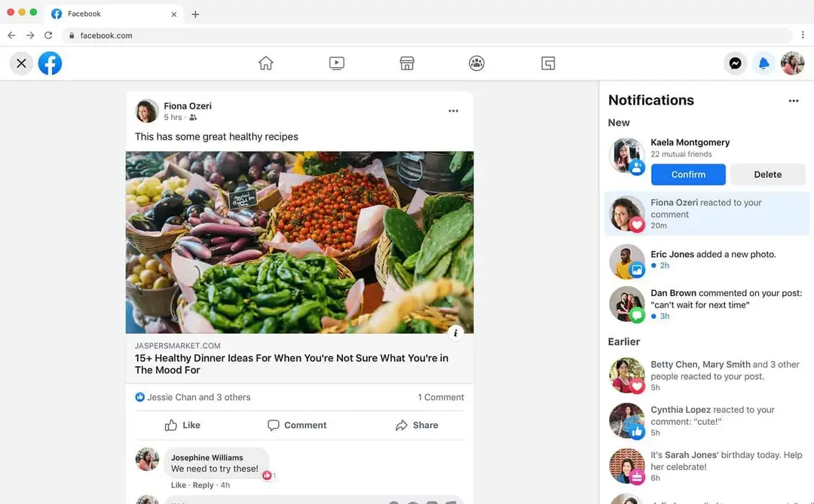814x504 pixels.
Task: View the reaction count on Josephine's comment
Action: click(269, 475)
